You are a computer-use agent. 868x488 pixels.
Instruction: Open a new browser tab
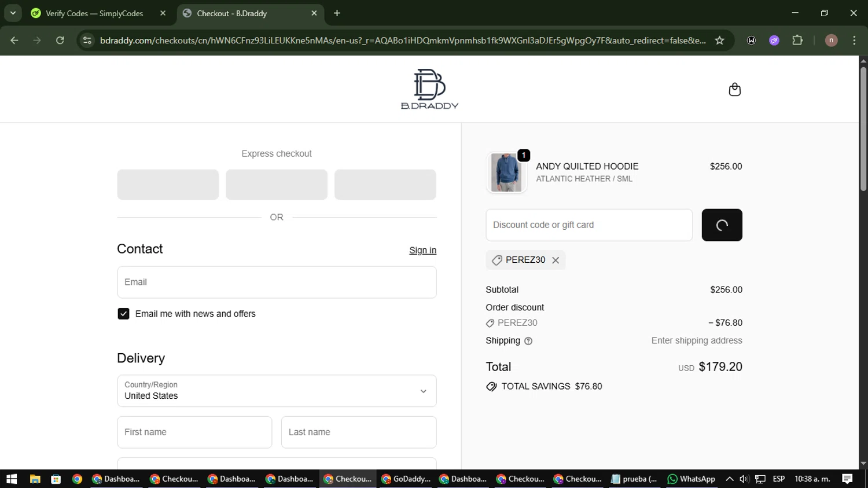pos(337,13)
